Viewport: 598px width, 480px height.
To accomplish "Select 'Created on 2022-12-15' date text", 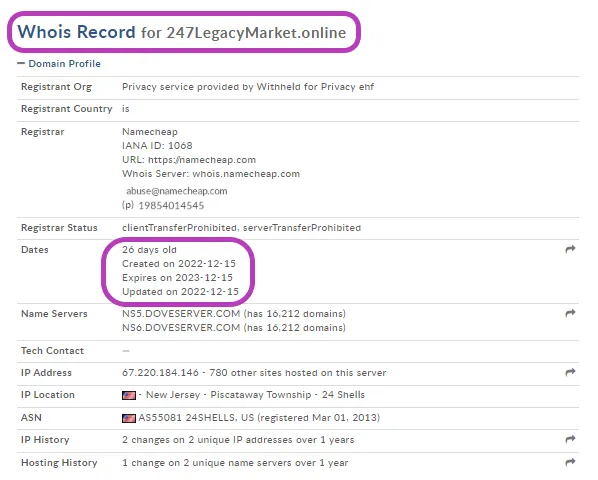I will (x=179, y=263).
